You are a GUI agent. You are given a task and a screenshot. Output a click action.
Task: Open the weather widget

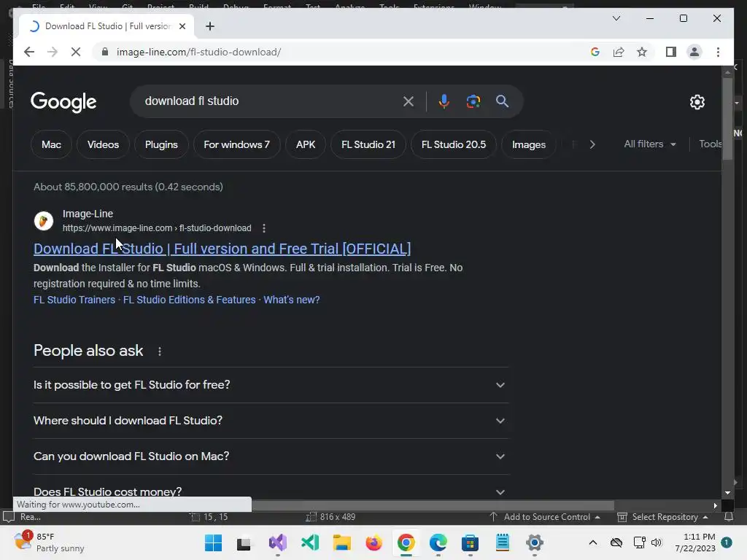pyautogui.click(x=49, y=542)
